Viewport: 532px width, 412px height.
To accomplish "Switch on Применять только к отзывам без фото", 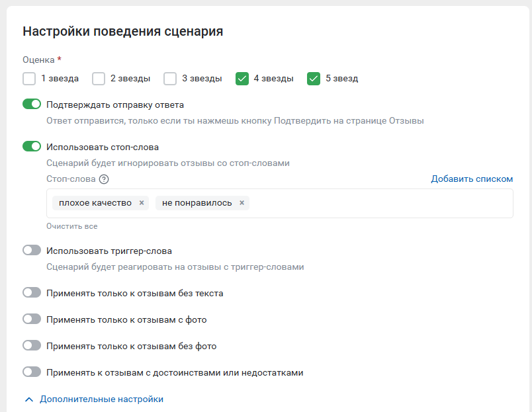I will 32,346.
